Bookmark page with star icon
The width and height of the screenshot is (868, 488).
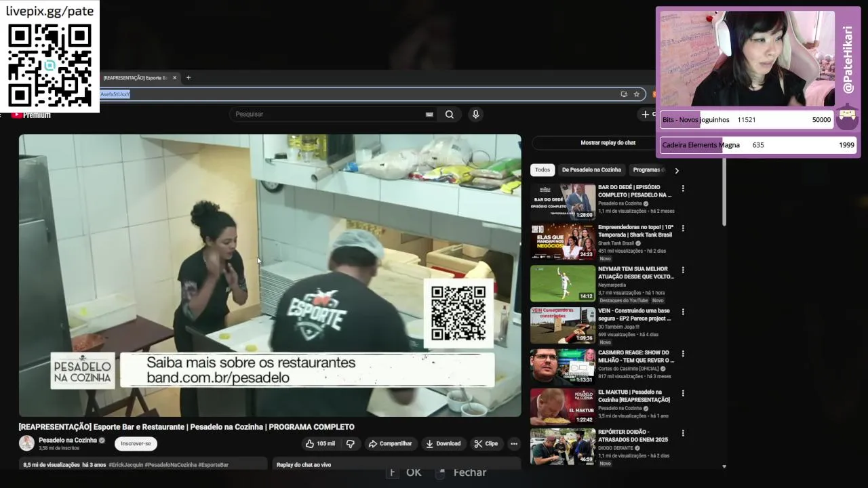636,94
